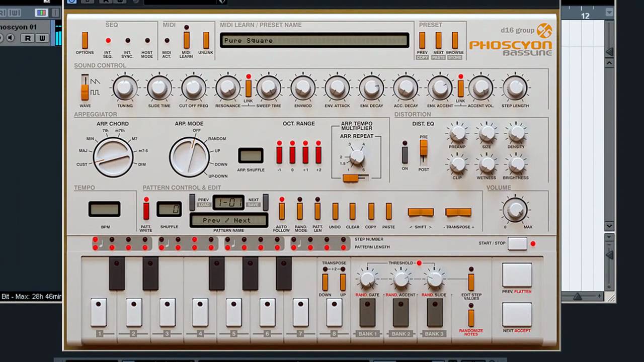This screenshot has width=644, height=362.
Task: Click the ACCENT VOL. knob
Action: pos(480,87)
